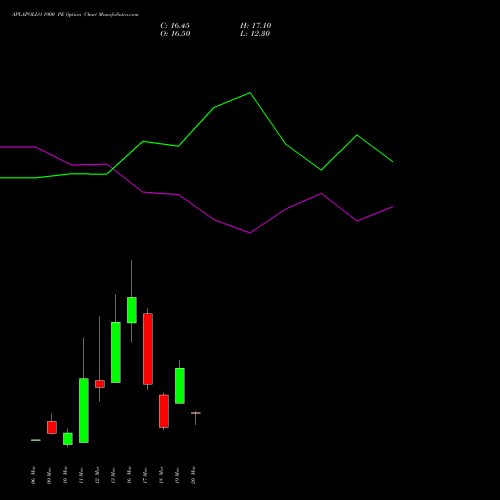500x500 pixels.
Task: Click the purple indicator line's lowest trough
Action: coord(250,233)
